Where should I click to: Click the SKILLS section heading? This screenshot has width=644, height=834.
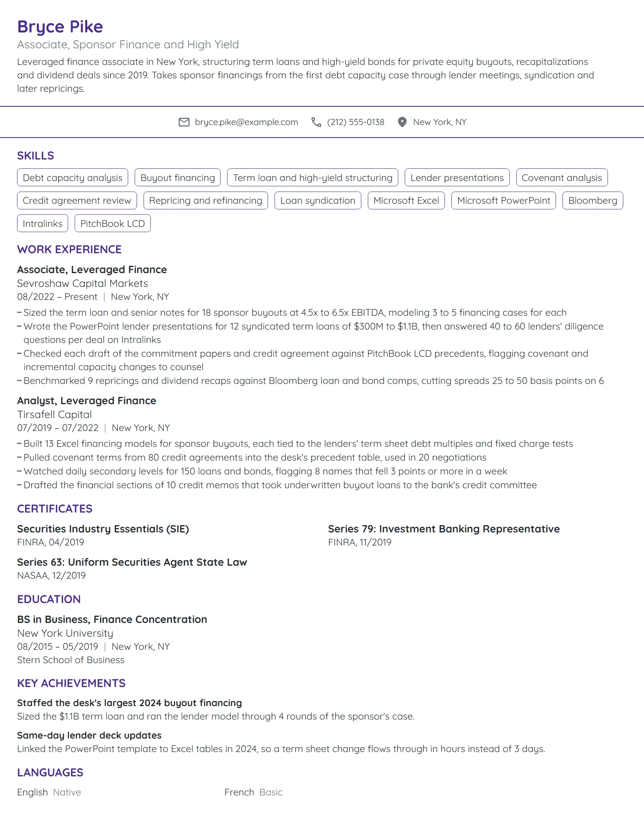[x=36, y=155]
